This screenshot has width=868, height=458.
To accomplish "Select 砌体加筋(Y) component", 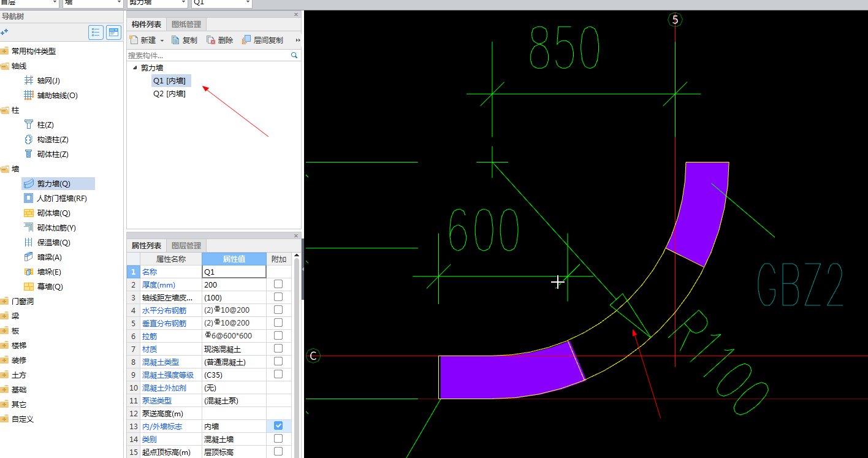I will tap(56, 227).
